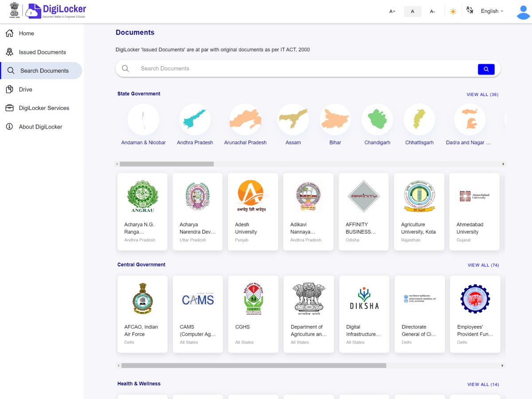The width and height of the screenshot is (532, 399).
Task: Click into the Search Documents field
Action: pos(301,69)
